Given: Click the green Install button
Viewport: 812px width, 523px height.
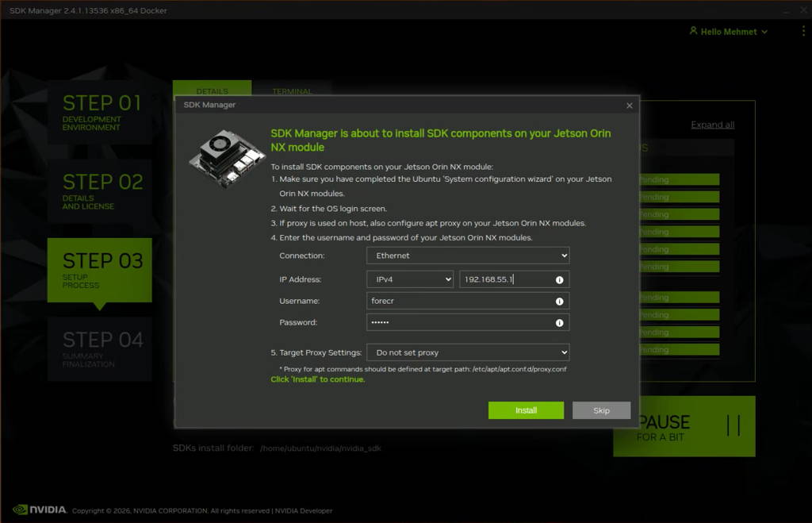Looking at the screenshot, I should 526,410.
